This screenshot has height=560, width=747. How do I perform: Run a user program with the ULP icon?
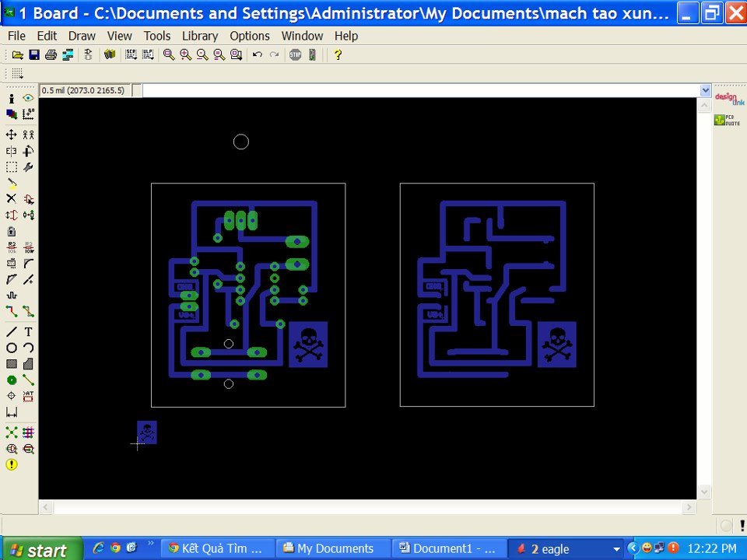pyautogui.click(x=148, y=54)
